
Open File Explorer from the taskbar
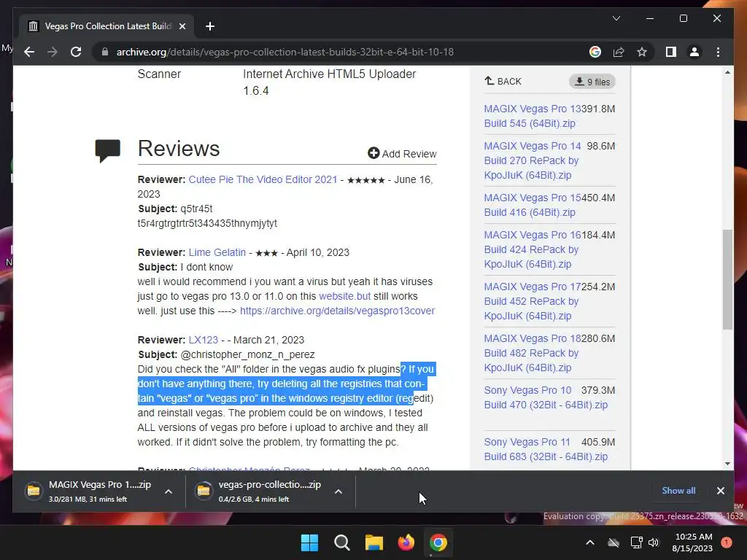pos(374,542)
